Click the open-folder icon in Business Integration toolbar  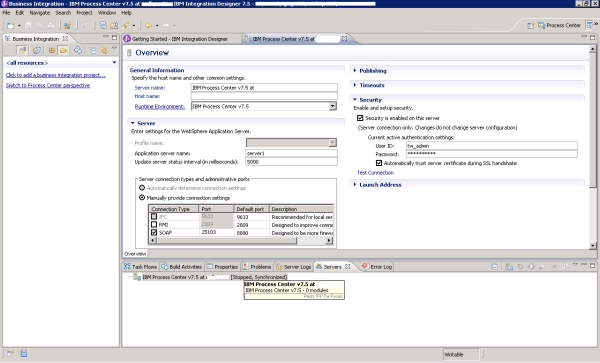tap(63, 50)
